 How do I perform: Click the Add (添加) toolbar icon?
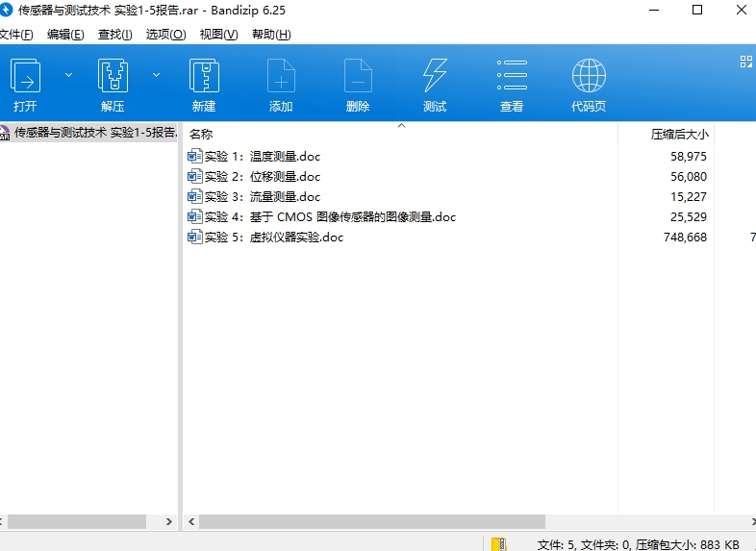281,75
